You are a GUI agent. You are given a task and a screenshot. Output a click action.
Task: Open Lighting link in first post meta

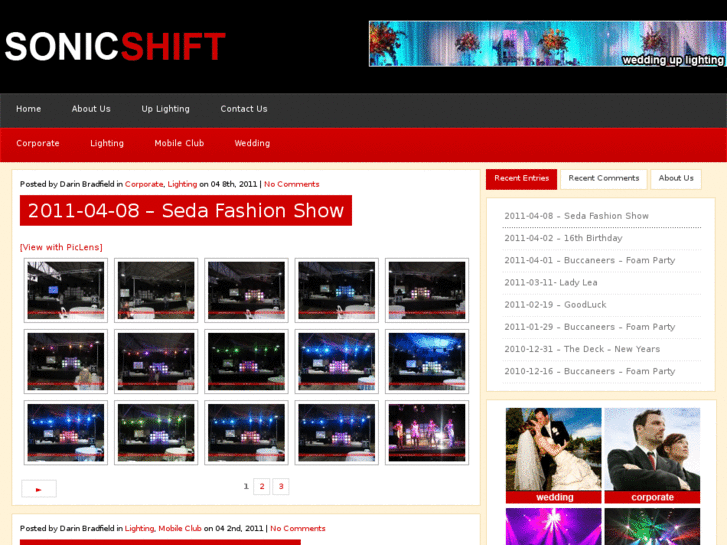click(x=182, y=184)
